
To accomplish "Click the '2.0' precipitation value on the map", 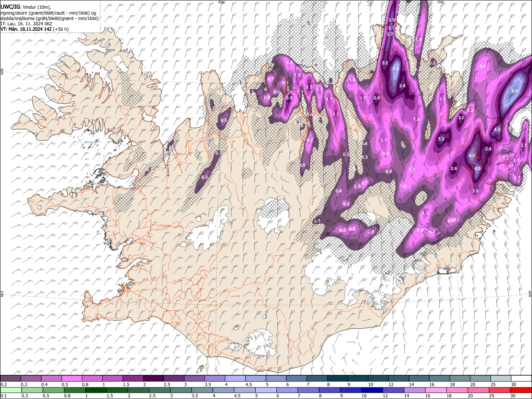I will tap(475, 191).
